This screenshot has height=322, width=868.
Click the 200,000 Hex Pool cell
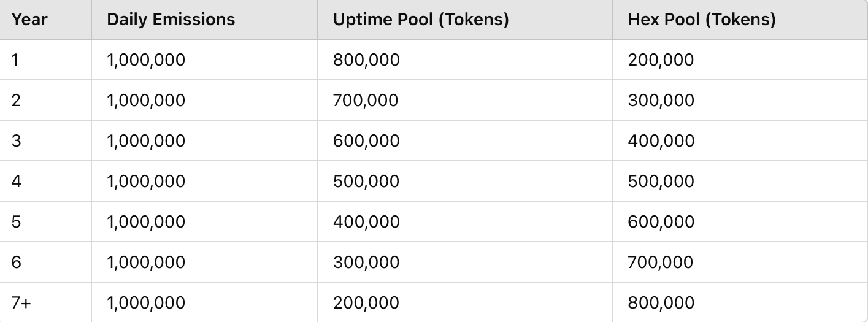(661, 60)
